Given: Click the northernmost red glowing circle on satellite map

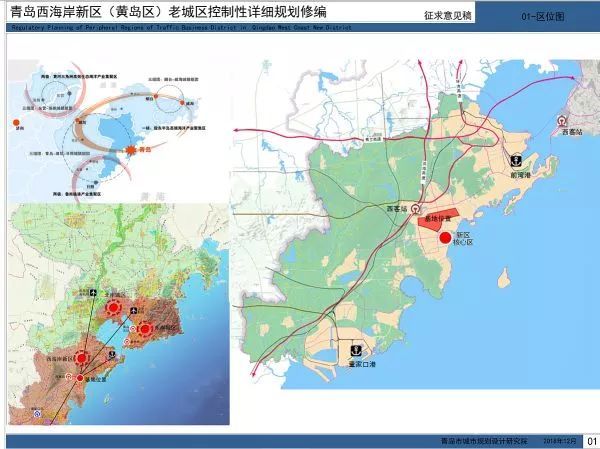Looking at the screenshot, I should tap(113, 308).
